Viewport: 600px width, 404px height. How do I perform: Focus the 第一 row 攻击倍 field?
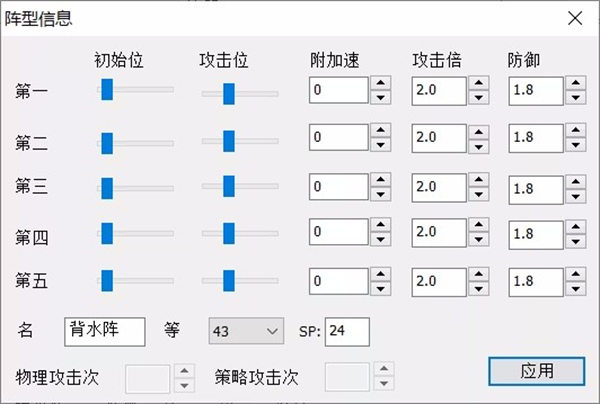click(x=439, y=91)
